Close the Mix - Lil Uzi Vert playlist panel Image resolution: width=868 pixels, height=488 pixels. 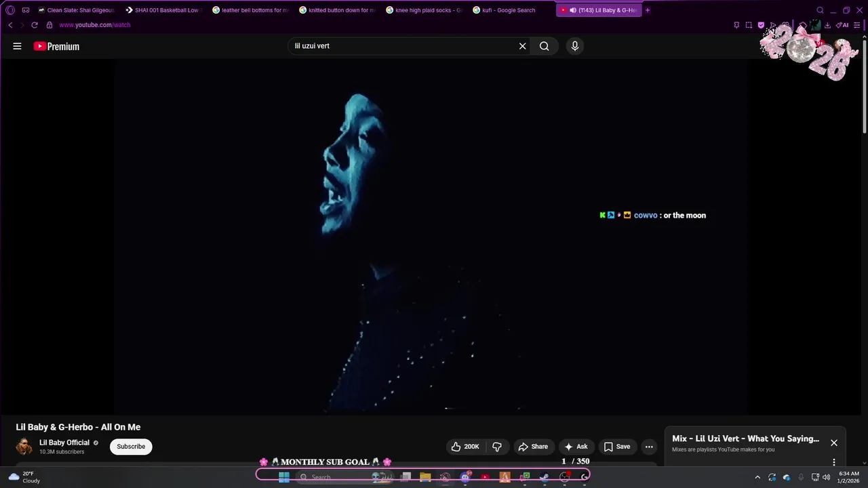(834, 443)
